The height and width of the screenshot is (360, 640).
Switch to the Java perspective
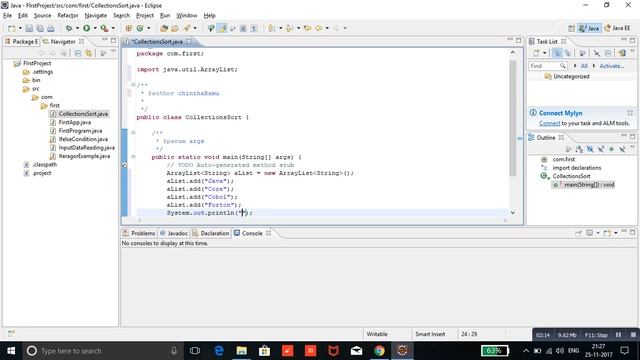click(x=589, y=28)
